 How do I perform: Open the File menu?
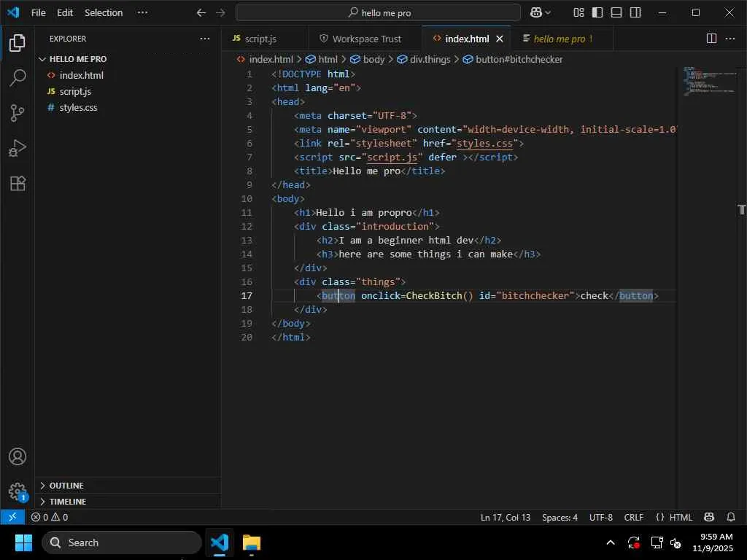click(x=38, y=12)
